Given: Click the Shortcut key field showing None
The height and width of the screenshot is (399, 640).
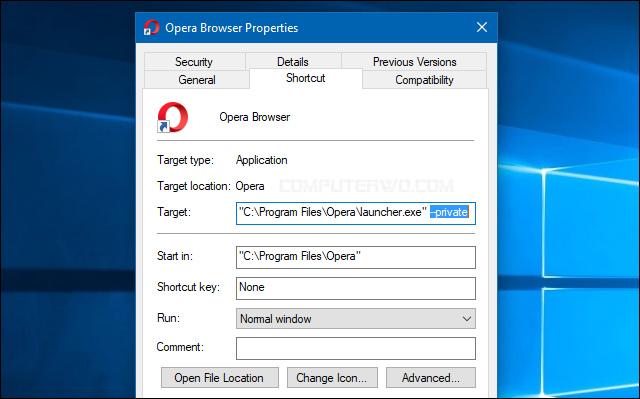Looking at the screenshot, I should pyautogui.click(x=356, y=288).
